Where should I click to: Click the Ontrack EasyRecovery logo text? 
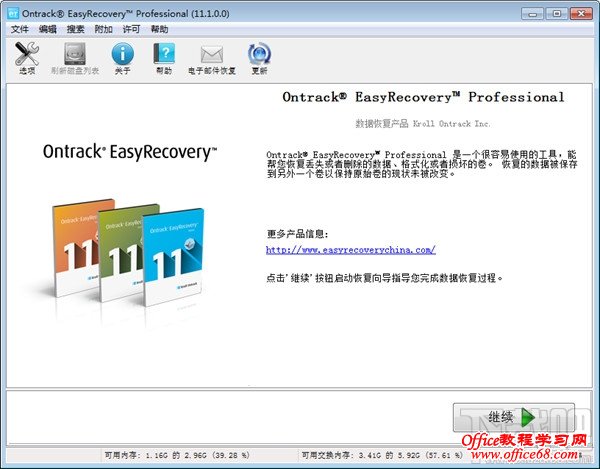coord(130,152)
